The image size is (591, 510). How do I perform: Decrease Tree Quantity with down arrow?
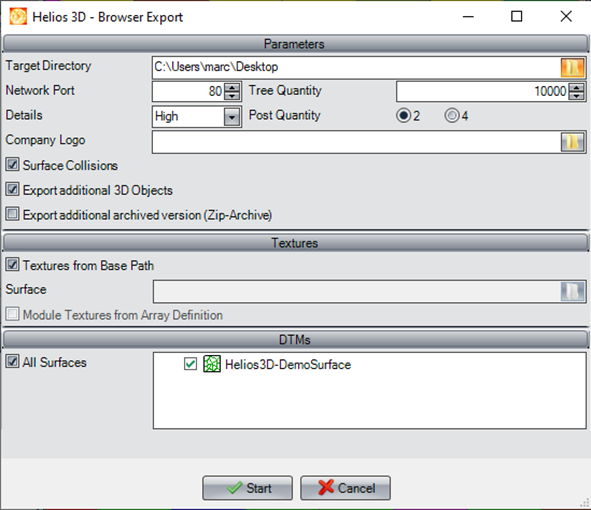(577, 95)
